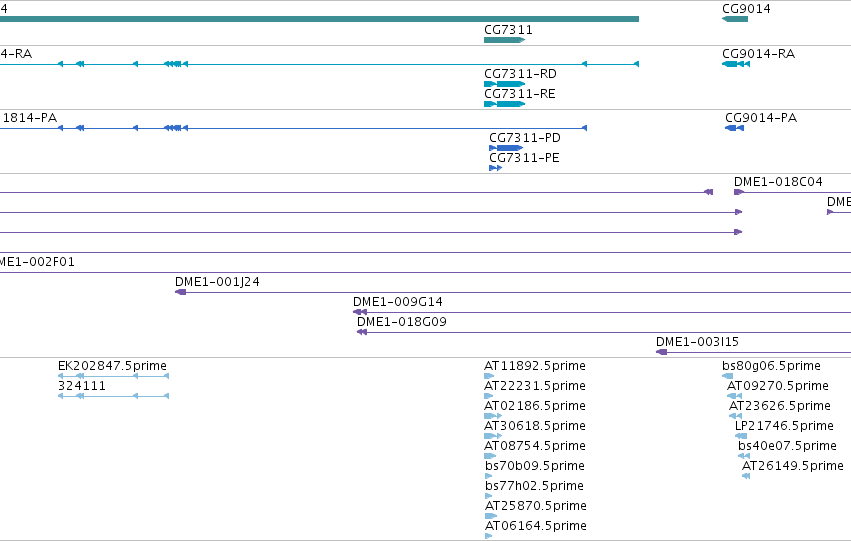This screenshot has width=851, height=541.
Task: Select the EK202847.5prime EST line
Action: (113, 376)
